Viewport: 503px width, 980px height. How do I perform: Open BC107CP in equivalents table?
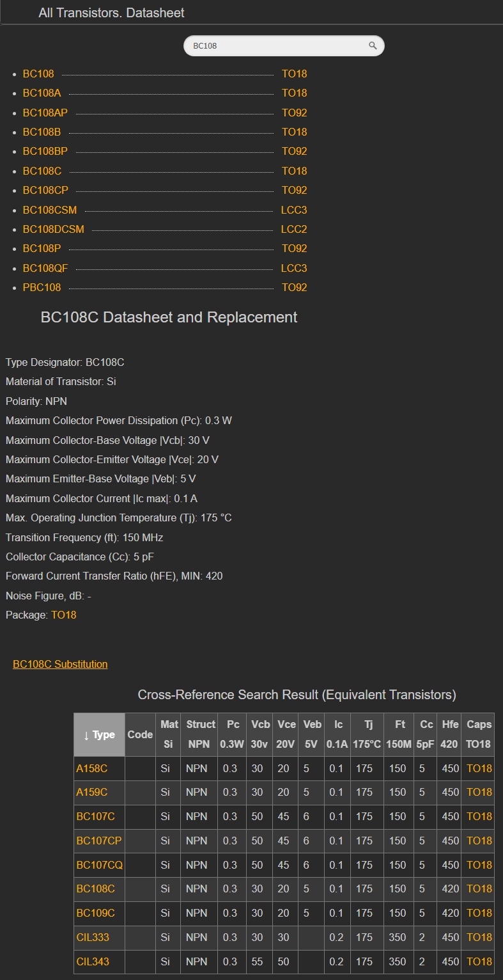click(x=99, y=841)
